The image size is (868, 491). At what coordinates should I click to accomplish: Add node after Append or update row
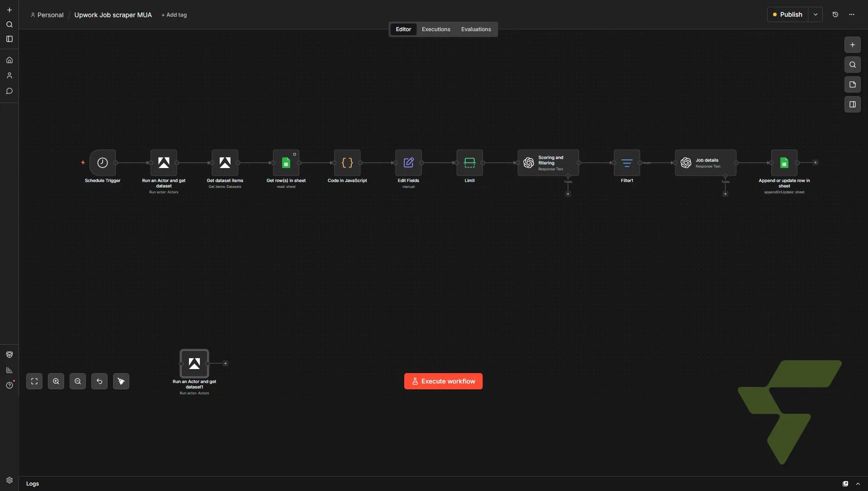point(816,163)
